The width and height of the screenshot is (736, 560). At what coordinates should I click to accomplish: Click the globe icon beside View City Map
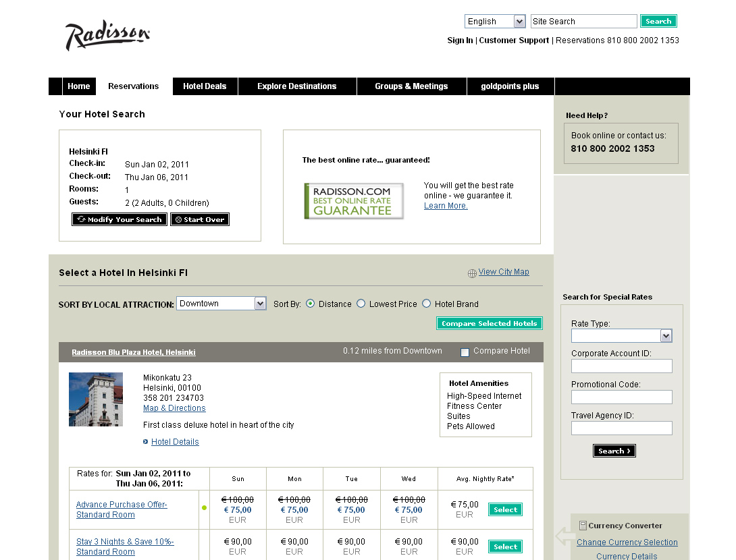472,273
